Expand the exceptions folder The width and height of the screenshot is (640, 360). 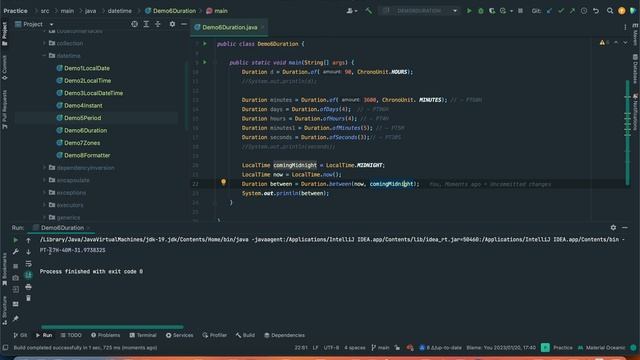(44, 193)
